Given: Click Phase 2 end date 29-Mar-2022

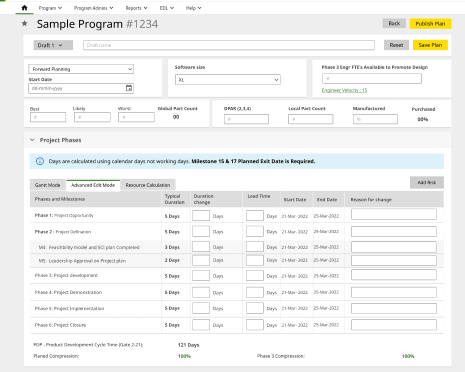Looking at the screenshot, I should click(x=326, y=231).
